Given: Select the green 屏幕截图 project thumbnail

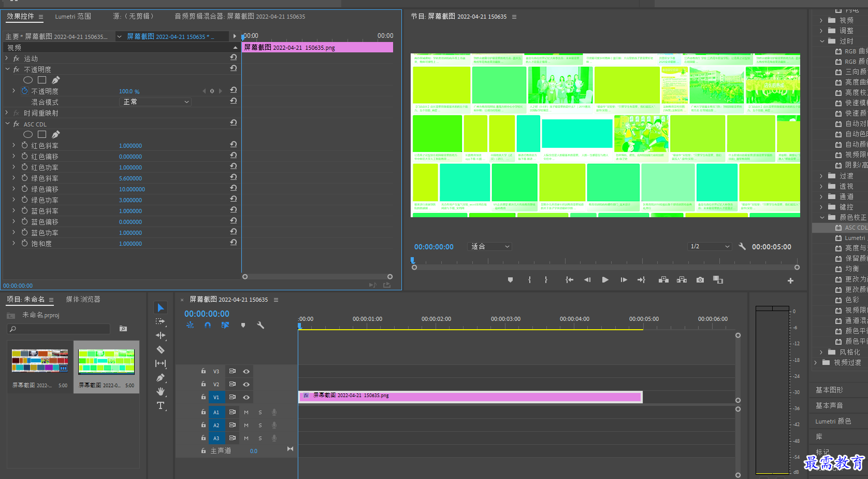Looking at the screenshot, I should tap(106, 361).
